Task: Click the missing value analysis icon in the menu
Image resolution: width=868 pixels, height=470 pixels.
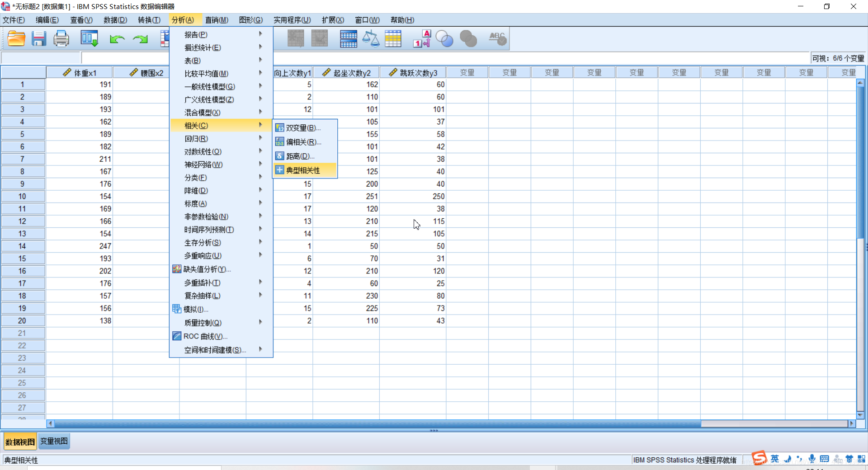Action: (x=177, y=269)
